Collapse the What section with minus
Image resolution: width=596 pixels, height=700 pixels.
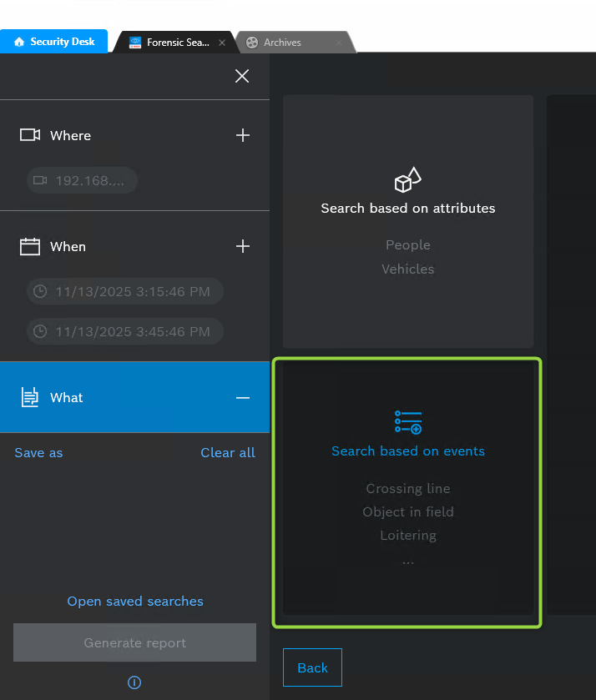click(243, 398)
